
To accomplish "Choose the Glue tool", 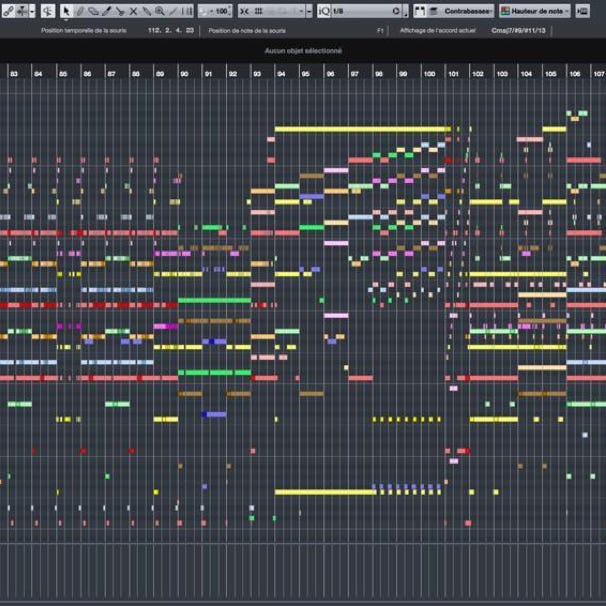I will (x=120, y=11).
